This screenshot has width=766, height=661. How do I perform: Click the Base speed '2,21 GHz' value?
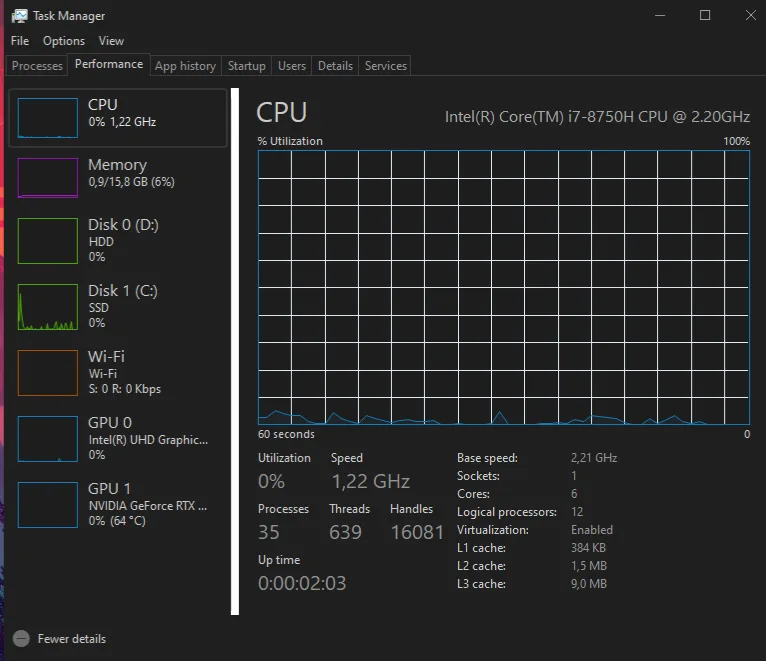click(594, 458)
